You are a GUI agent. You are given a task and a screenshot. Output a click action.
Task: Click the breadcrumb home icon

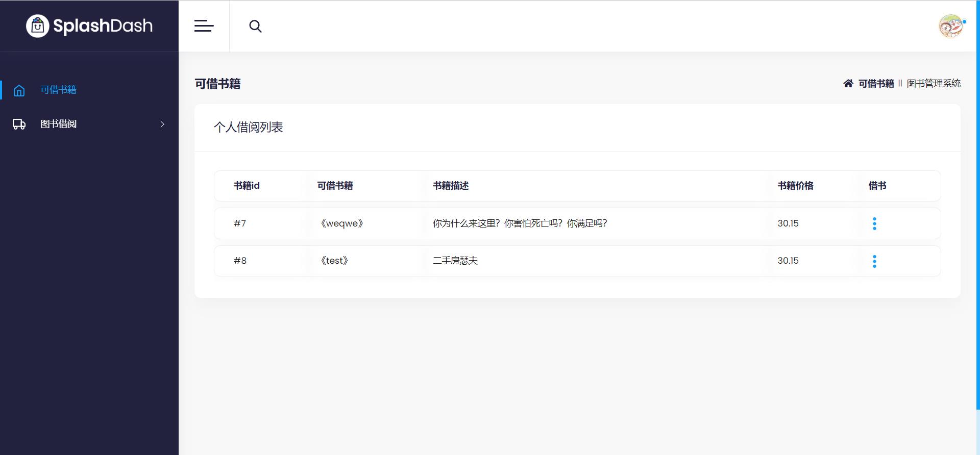848,83
